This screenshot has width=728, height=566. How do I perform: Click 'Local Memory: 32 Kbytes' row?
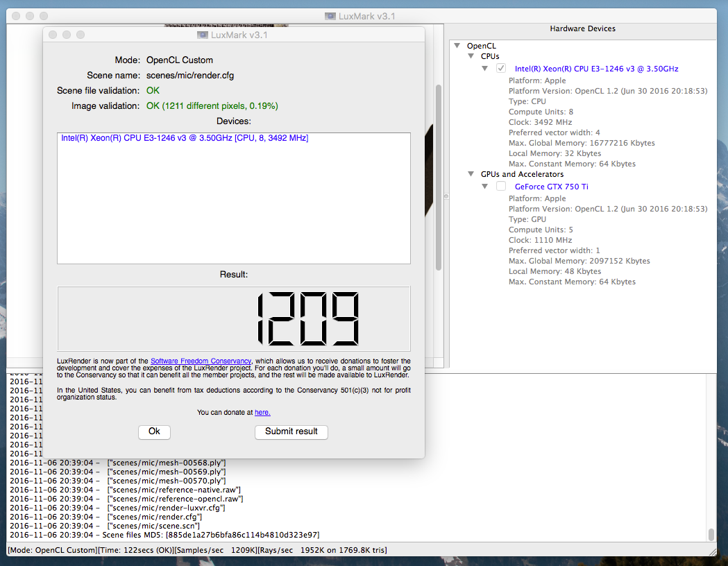coord(555,153)
